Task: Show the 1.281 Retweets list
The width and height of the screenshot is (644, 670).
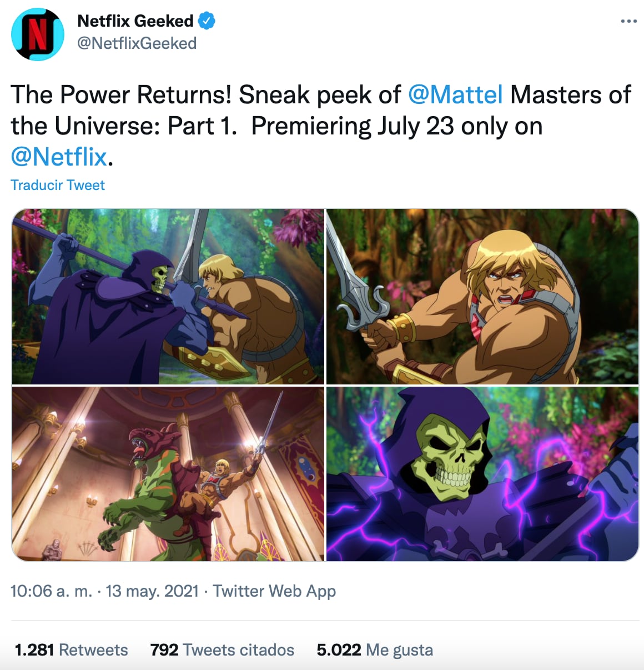Action: [71, 650]
